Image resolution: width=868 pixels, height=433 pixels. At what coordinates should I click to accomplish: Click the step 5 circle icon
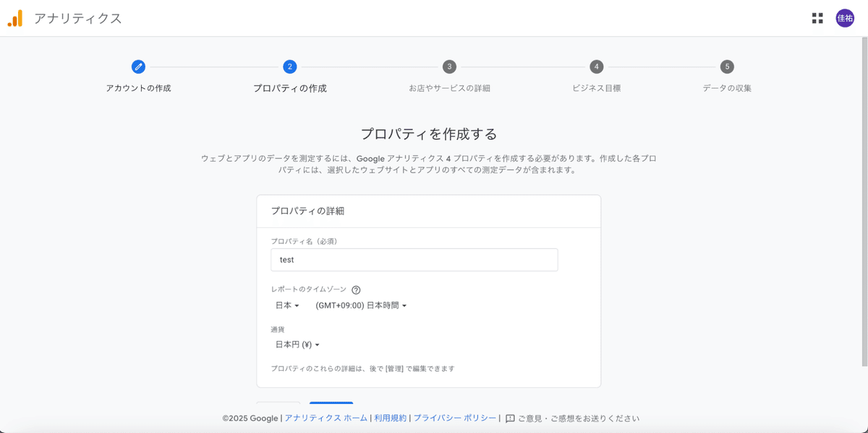click(x=727, y=67)
